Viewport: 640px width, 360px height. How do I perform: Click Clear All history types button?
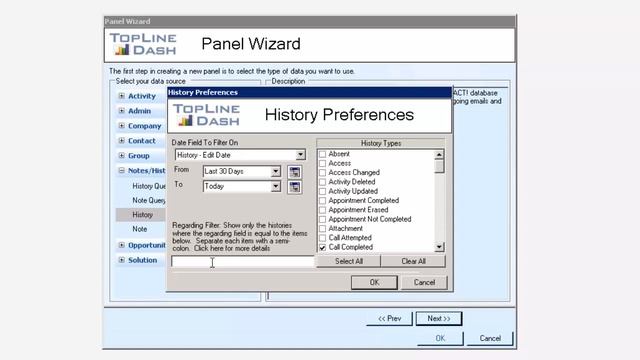click(x=413, y=261)
